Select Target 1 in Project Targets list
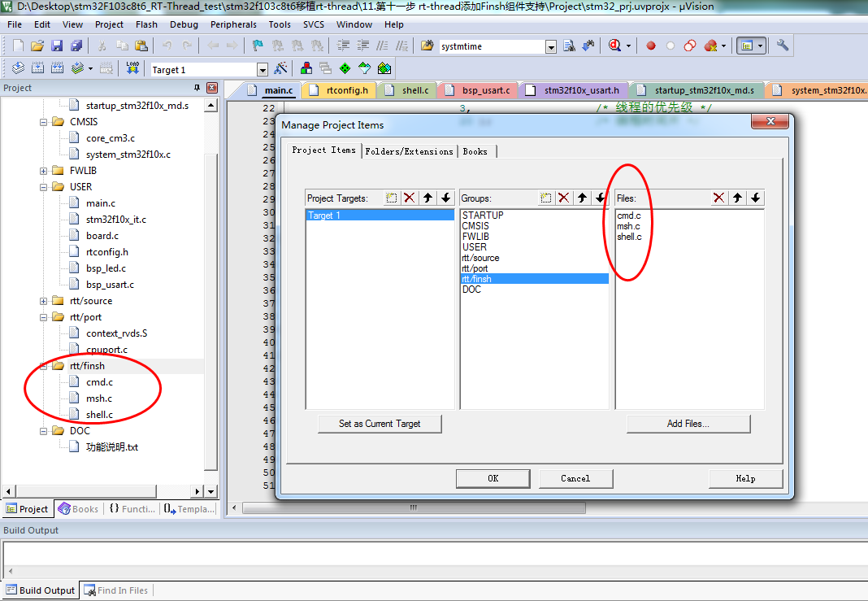The width and height of the screenshot is (868, 601). (x=380, y=216)
